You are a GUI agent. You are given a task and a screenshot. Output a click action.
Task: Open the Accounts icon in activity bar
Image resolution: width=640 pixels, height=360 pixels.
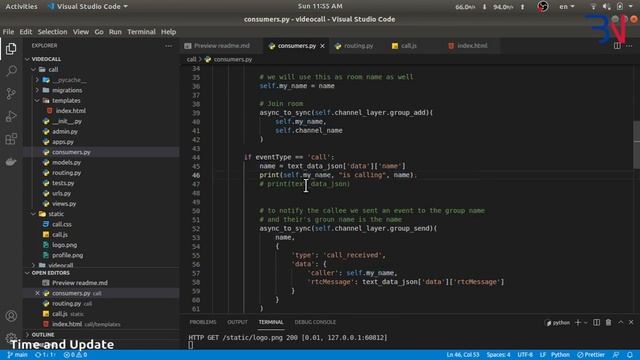click(x=11, y=316)
